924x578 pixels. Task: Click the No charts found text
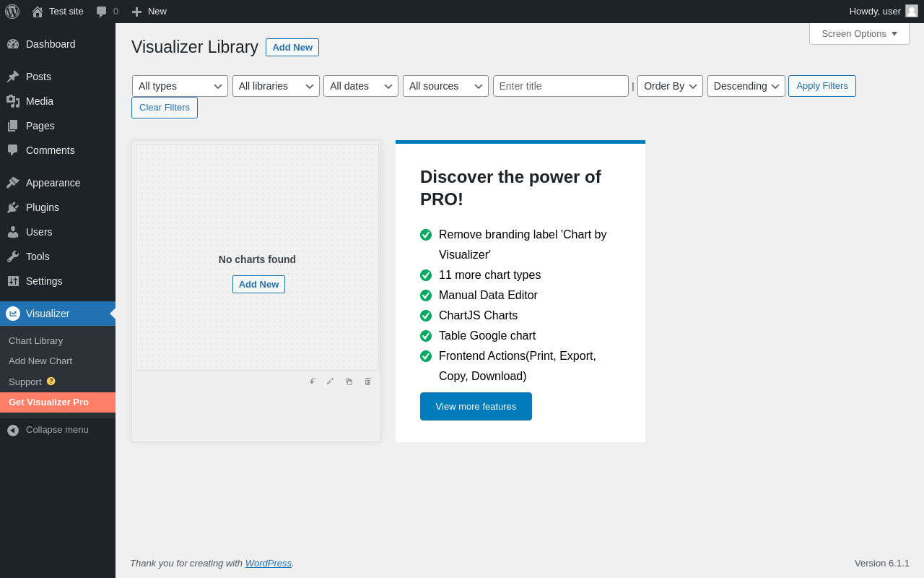[x=257, y=259]
